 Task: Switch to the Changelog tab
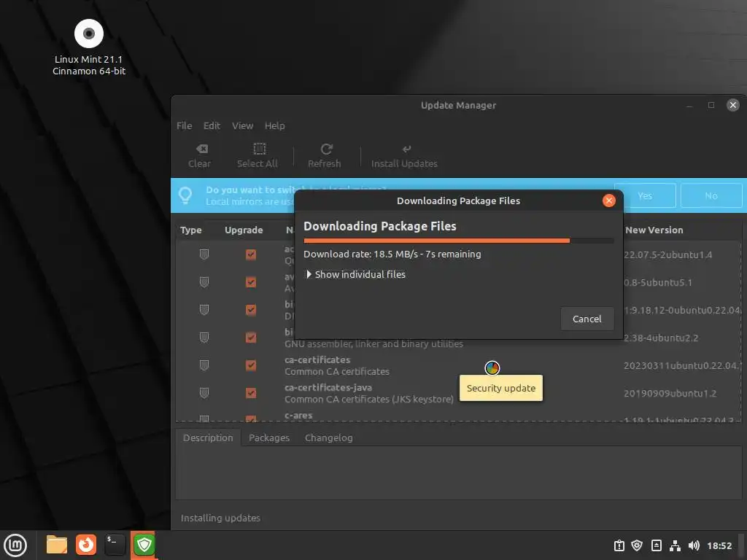pyautogui.click(x=329, y=437)
